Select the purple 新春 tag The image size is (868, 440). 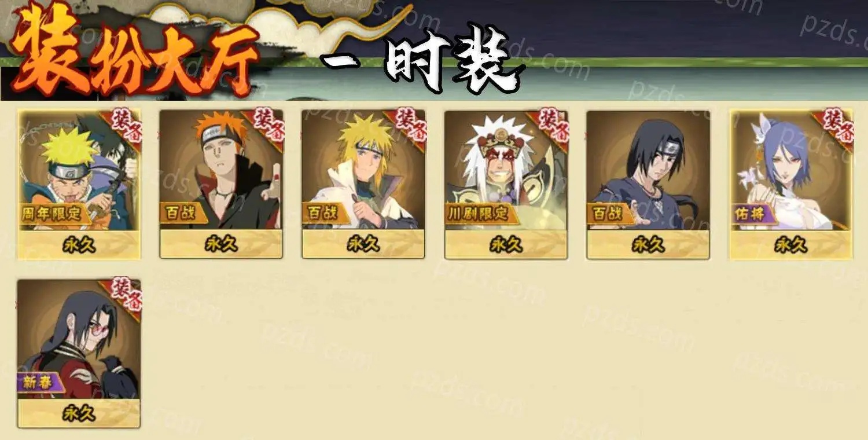(x=41, y=382)
